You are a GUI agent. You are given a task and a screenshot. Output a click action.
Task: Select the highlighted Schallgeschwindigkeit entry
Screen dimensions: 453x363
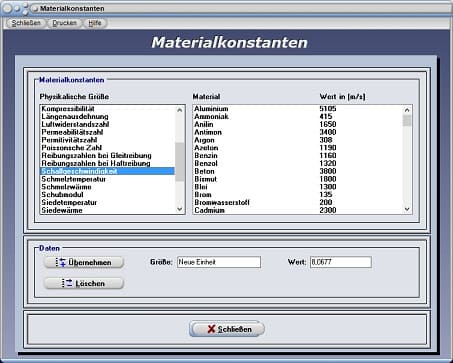(107, 171)
